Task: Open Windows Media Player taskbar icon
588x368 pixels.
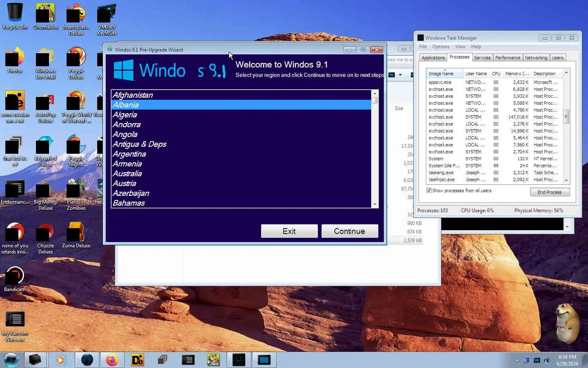Action: pyautogui.click(x=60, y=360)
